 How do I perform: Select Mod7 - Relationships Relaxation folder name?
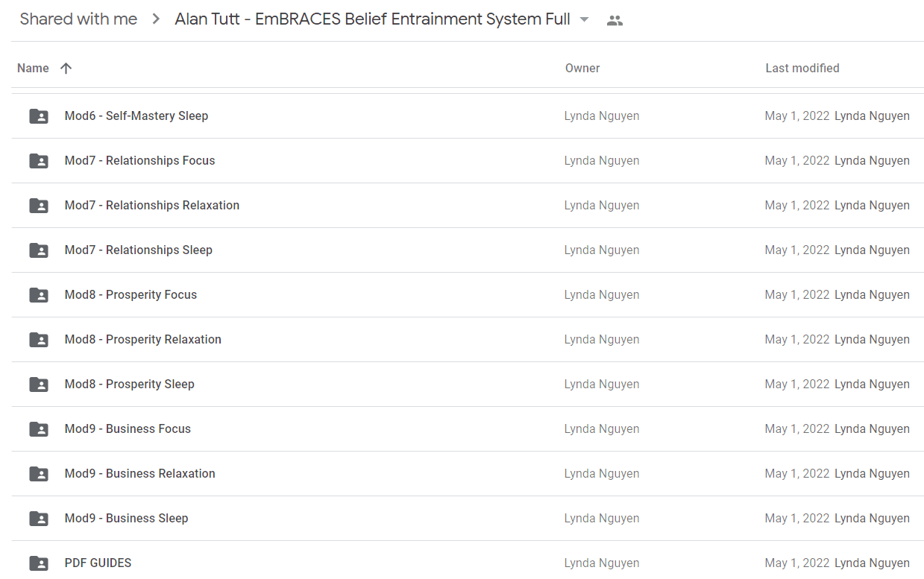tap(152, 206)
